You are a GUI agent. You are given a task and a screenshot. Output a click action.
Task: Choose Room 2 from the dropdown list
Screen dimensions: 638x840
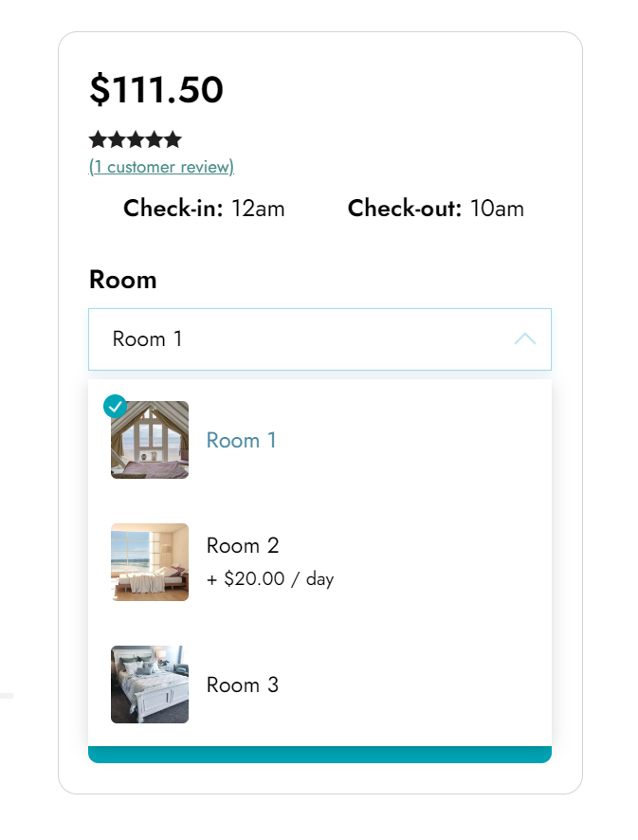click(243, 545)
